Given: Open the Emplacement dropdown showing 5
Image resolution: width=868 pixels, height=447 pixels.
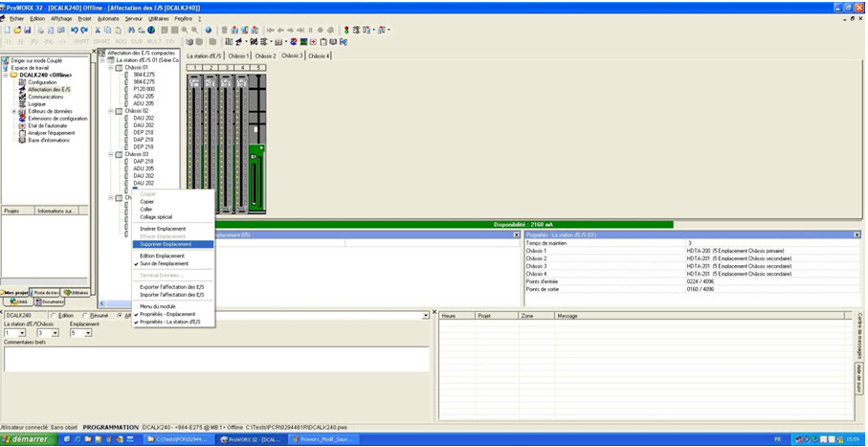Looking at the screenshot, I should tap(87, 333).
